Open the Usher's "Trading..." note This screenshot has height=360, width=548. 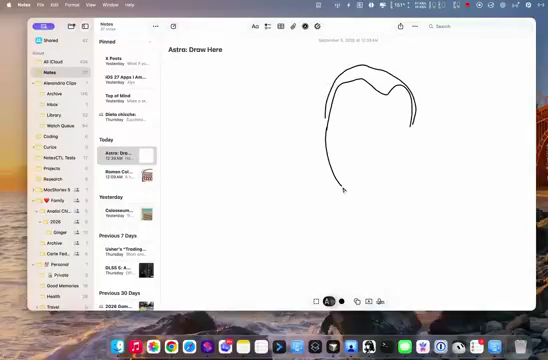pos(127,252)
